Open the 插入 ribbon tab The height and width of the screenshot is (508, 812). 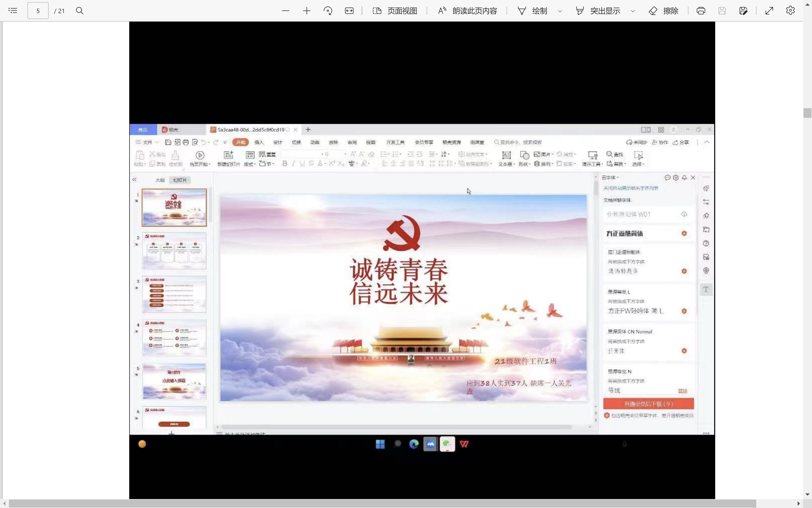pyautogui.click(x=259, y=143)
